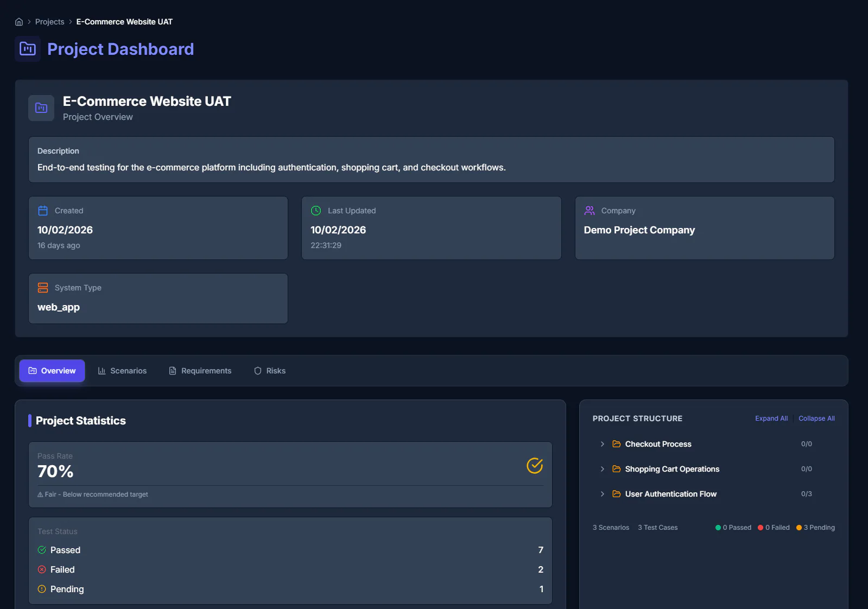Image resolution: width=868 pixels, height=609 pixels.
Task: Select the Risks tab
Action: pos(270,371)
